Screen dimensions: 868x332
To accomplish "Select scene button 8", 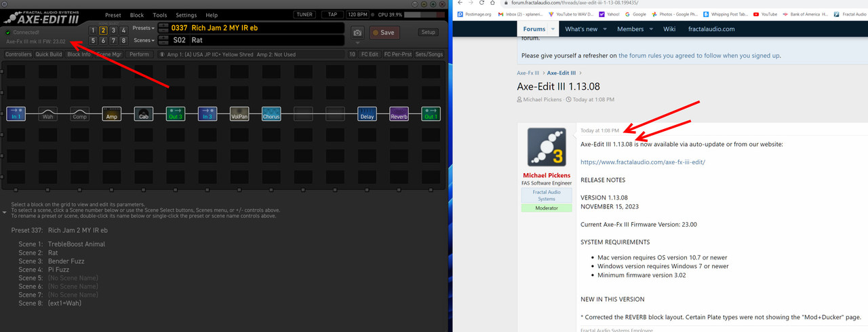I will tap(123, 41).
